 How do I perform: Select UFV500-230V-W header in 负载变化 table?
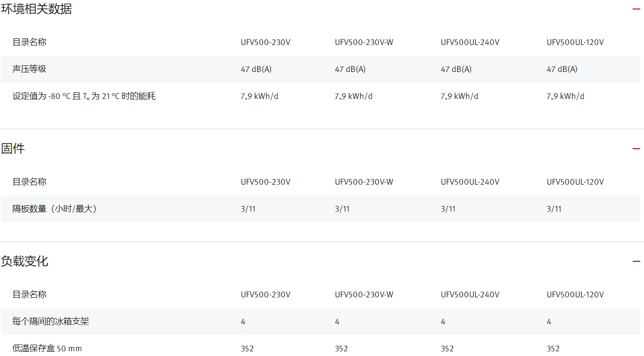pos(364,294)
